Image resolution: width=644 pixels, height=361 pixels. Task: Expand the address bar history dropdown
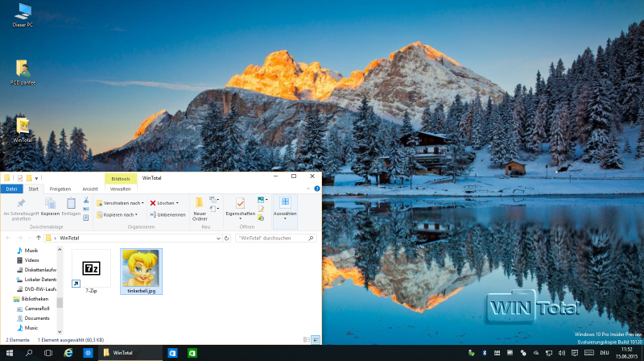coord(218,238)
